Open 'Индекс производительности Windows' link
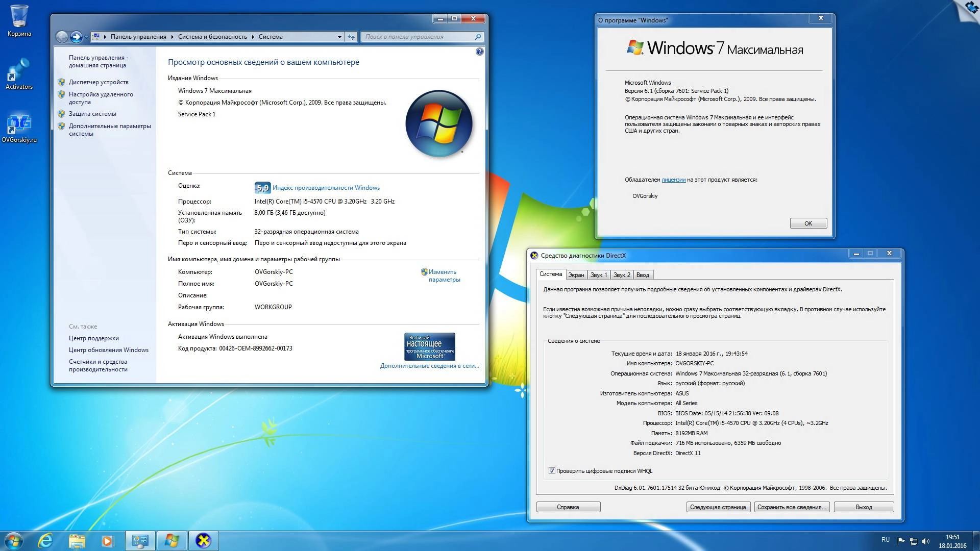 point(326,188)
